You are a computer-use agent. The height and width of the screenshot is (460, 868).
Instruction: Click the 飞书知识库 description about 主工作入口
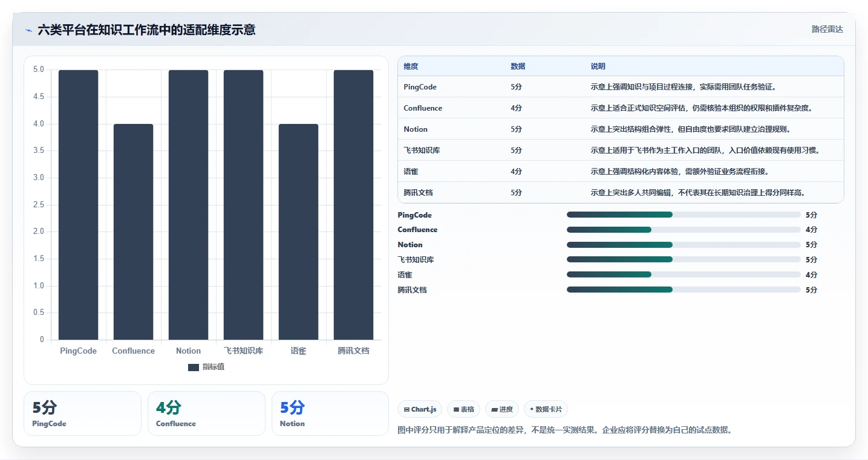[705, 151]
